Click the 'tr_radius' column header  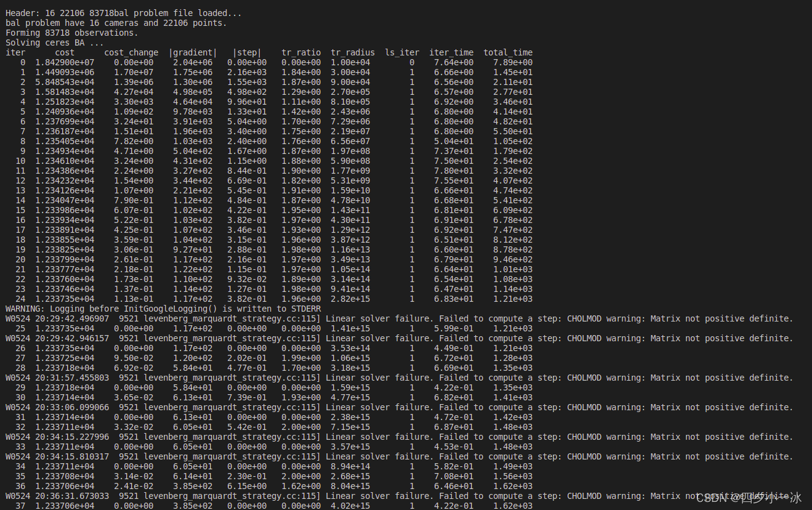click(x=353, y=52)
